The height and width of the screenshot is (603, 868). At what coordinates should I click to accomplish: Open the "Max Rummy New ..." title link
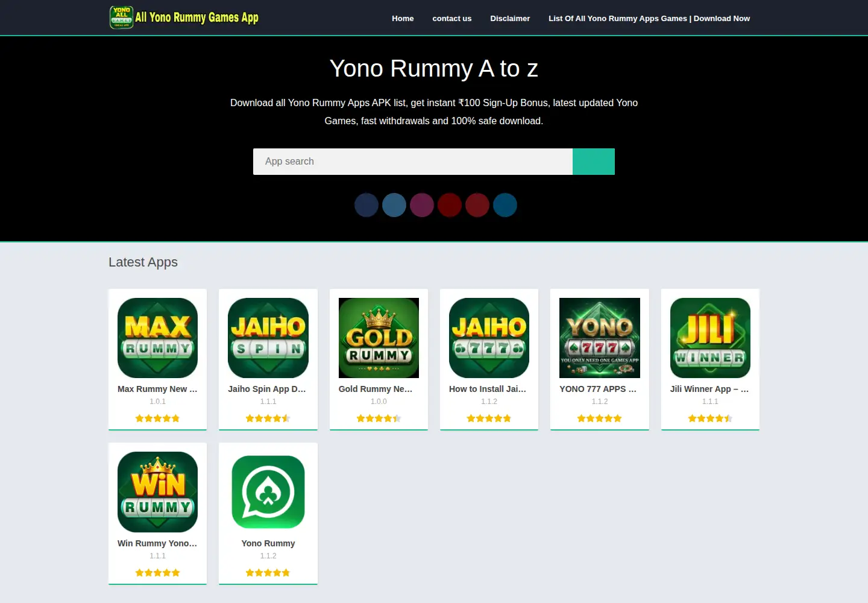click(157, 389)
